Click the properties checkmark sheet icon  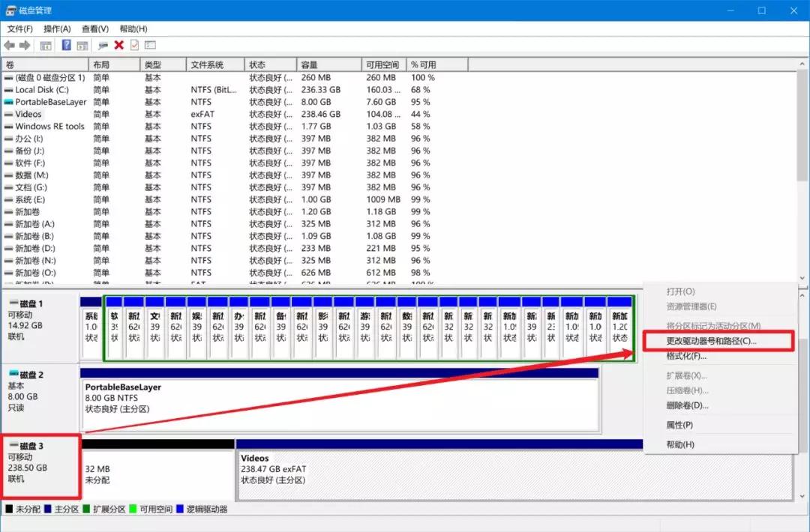(134, 46)
